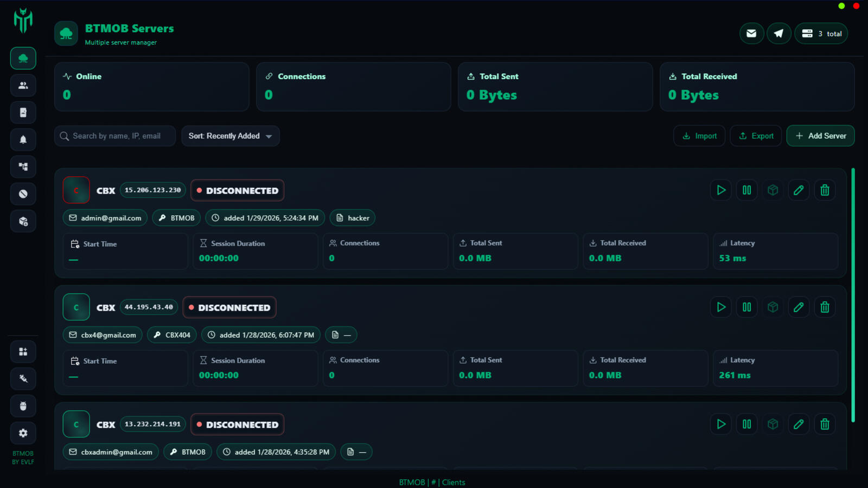The height and width of the screenshot is (488, 868).
Task: Click the cube icon for server 15.206.123.230
Action: pos(773,190)
